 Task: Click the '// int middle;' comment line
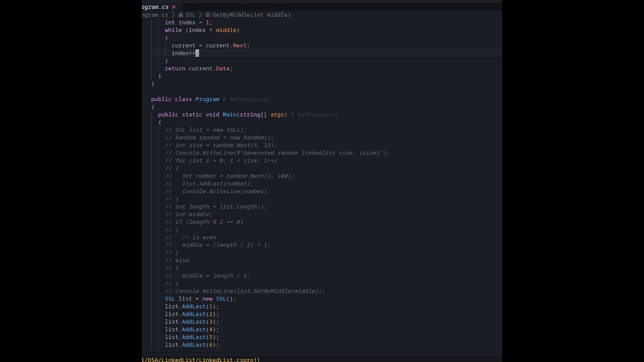(189, 214)
